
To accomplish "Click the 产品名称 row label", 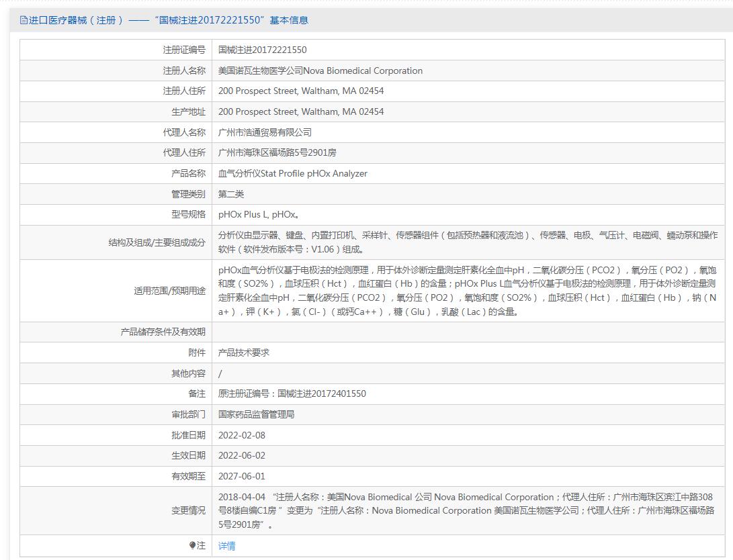I will (x=188, y=173).
